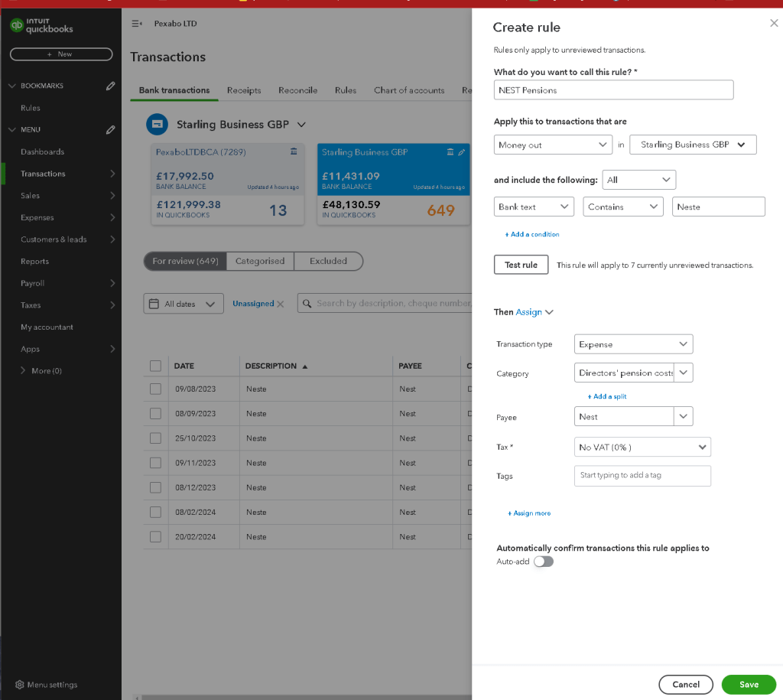The width and height of the screenshot is (783, 700).
Task: Tick checkbox for 08/09/2023 Neste transaction
Action: point(156,414)
